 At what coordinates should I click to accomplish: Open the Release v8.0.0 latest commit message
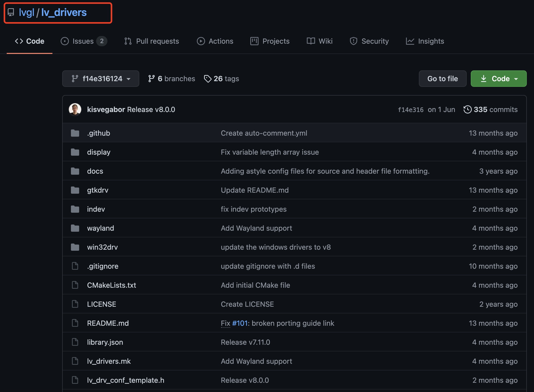[151, 109]
